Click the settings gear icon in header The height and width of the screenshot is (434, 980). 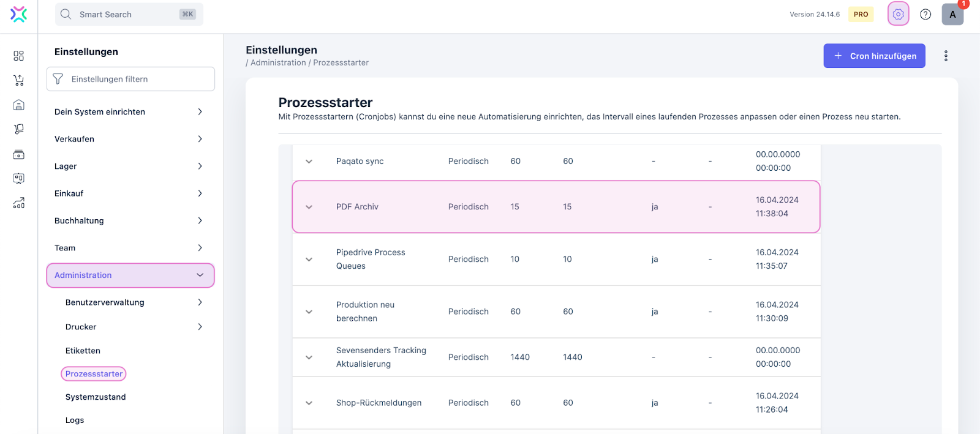pos(898,14)
